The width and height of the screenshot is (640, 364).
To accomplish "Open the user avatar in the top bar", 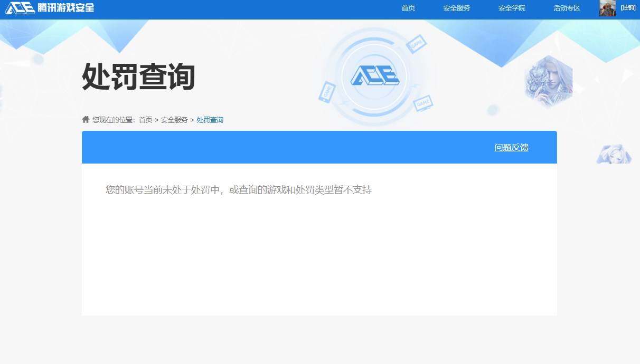I will click(607, 8).
